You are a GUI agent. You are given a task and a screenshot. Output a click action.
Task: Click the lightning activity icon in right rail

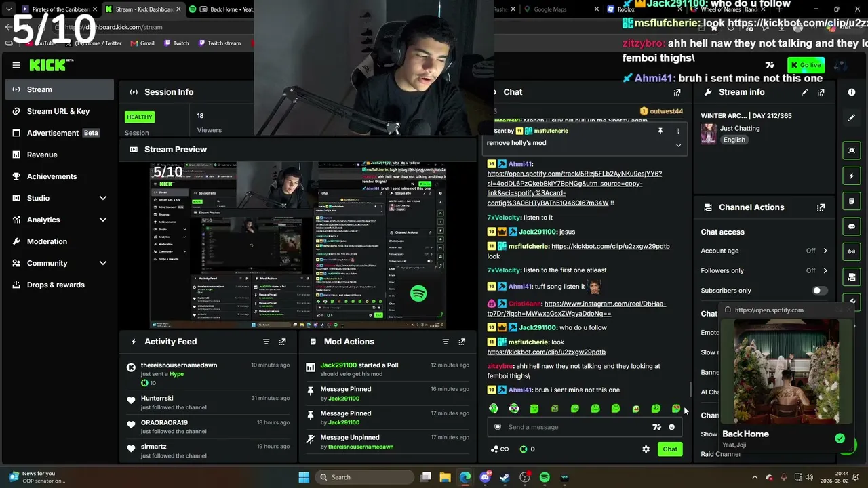click(852, 176)
